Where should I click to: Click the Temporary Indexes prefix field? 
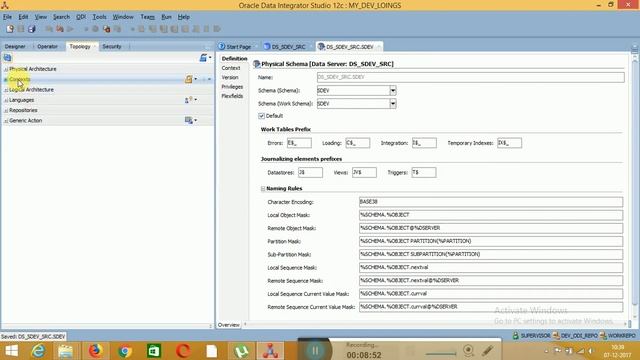509,143
